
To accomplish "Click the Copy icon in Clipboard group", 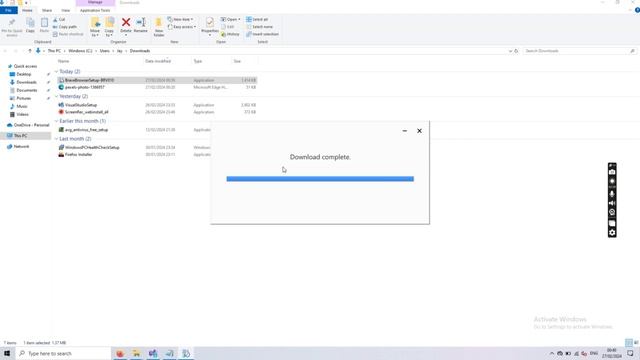I will coord(30,22).
